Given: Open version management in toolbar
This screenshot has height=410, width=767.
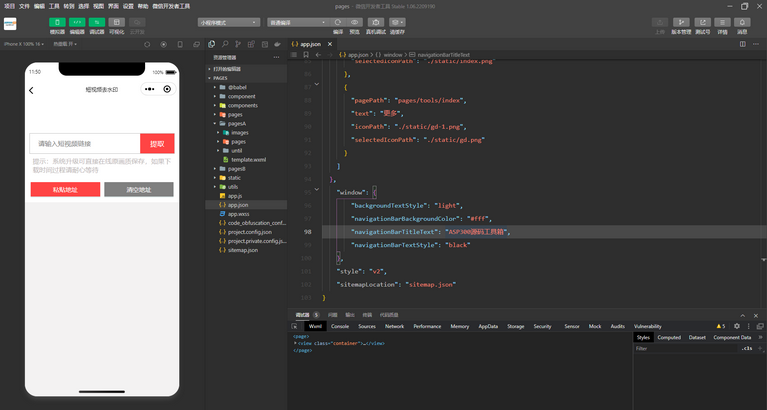Looking at the screenshot, I should pyautogui.click(x=681, y=21).
